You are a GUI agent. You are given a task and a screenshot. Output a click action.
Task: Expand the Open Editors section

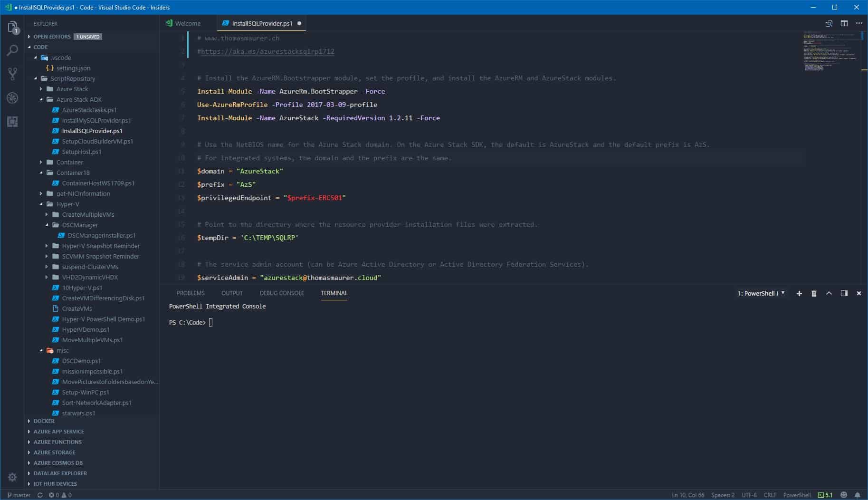tap(52, 37)
